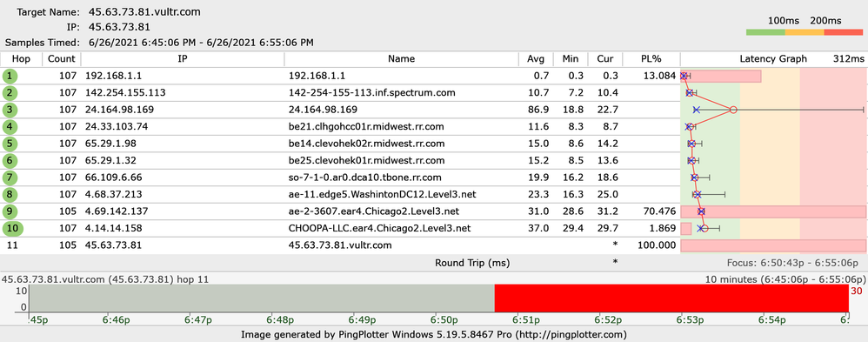868x342 pixels.
Task: Select hop 1 green circle icon
Action: point(10,76)
